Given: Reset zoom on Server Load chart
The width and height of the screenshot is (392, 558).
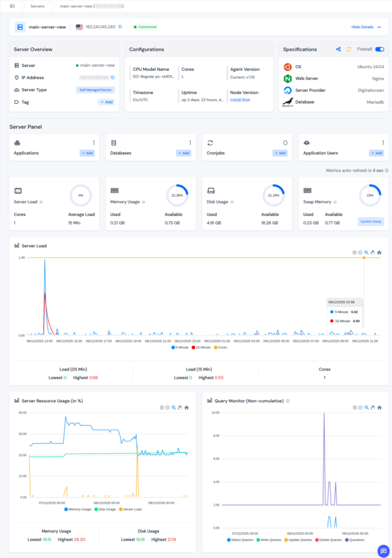Looking at the screenshot, I should pos(379,253).
